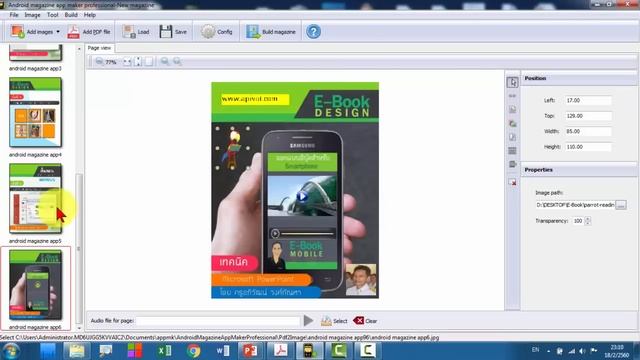Switch to the Page view tab

pyautogui.click(x=99, y=48)
